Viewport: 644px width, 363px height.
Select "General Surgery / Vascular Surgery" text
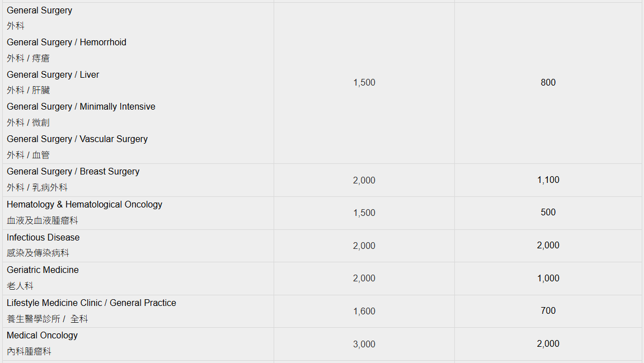click(77, 139)
